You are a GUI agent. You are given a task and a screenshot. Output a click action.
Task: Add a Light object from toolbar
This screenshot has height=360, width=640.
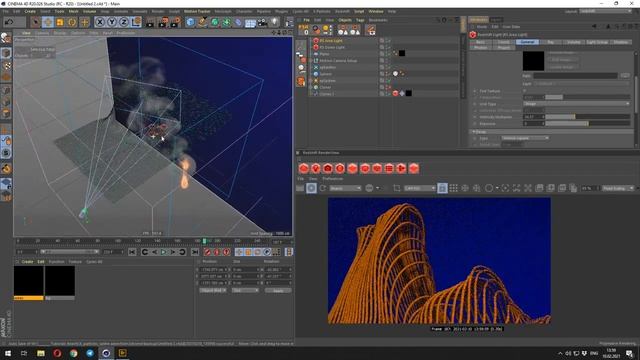pyautogui.click(x=275, y=22)
